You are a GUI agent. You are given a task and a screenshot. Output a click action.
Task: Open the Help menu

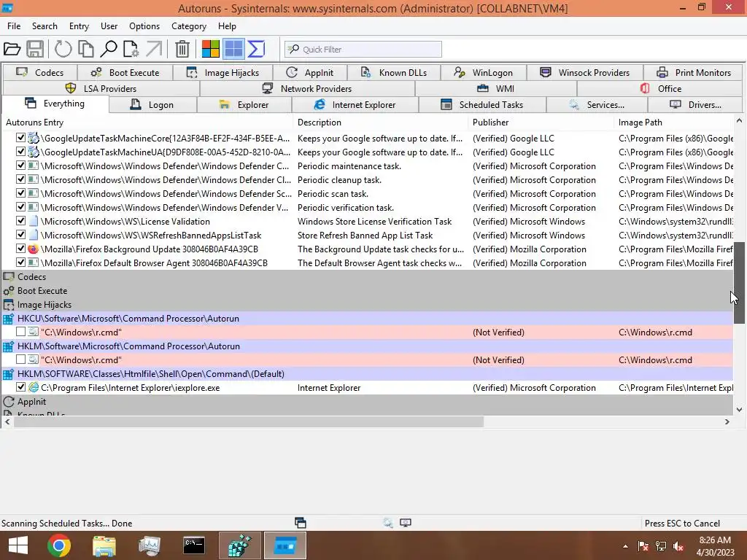point(228,26)
